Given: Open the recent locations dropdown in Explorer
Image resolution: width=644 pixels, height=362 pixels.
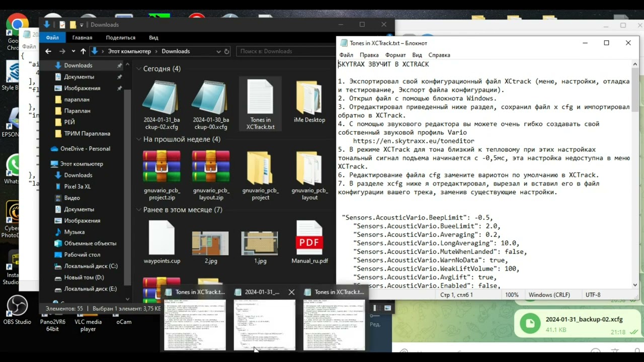Looking at the screenshot, I should pos(73,51).
